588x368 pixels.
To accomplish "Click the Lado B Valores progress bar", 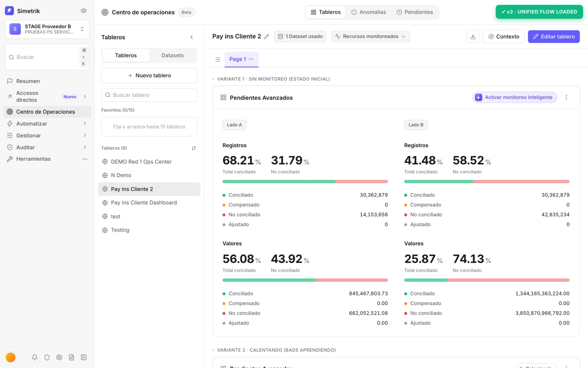I will tap(487, 280).
